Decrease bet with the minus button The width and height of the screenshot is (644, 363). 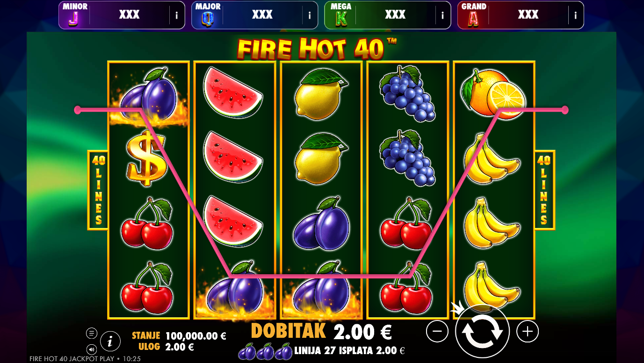[x=437, y=331]
